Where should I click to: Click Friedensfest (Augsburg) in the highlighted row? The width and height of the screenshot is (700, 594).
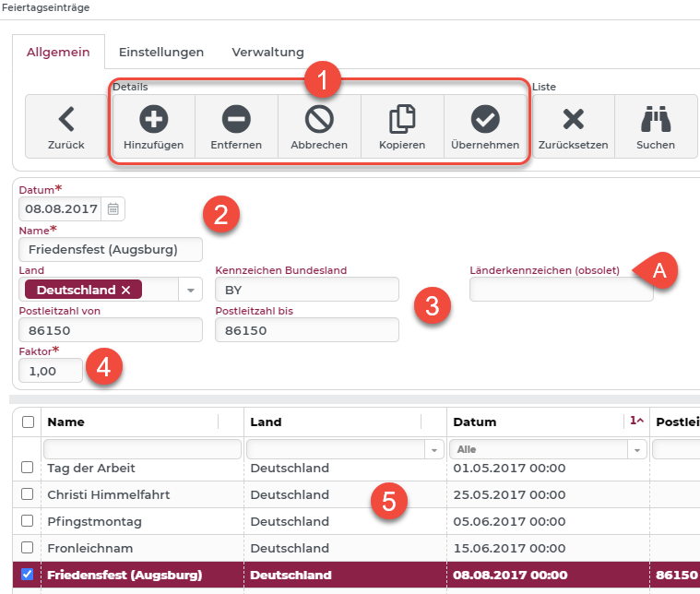tap(125, 575)
